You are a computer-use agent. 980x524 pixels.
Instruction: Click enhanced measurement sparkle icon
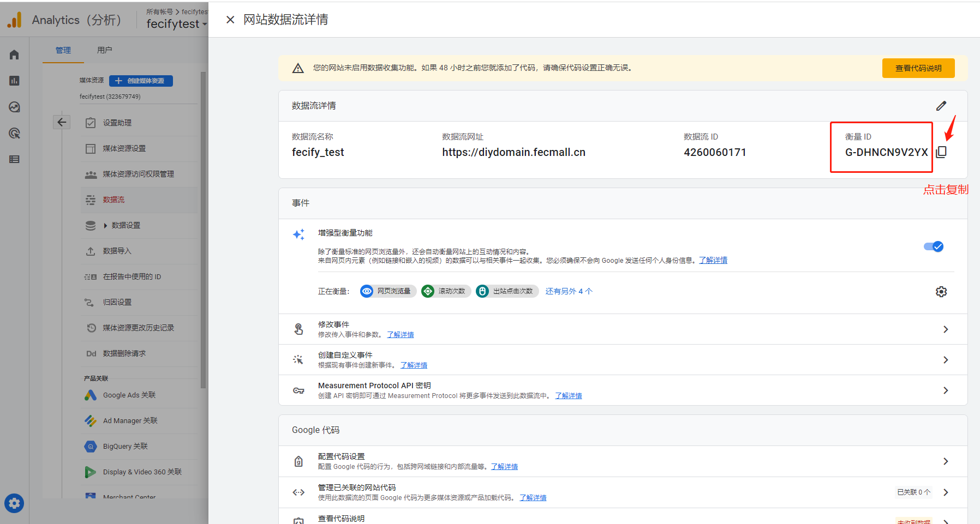(298, 234)
